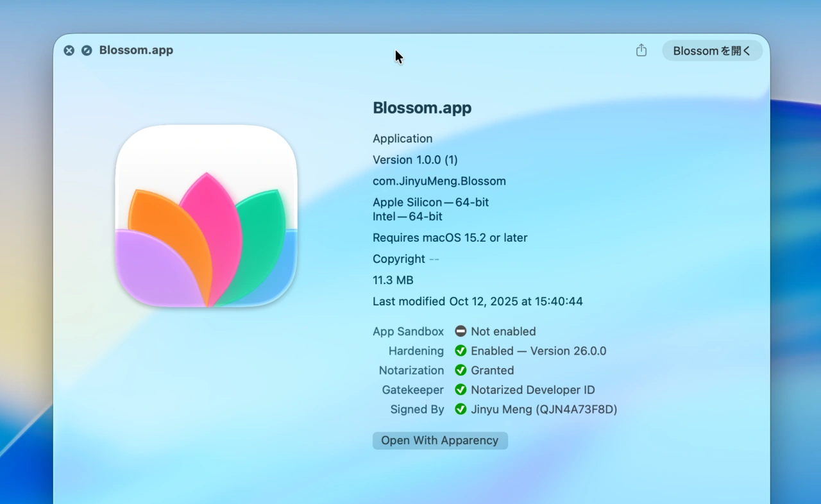Click the 'Signed By' row label
Screen dimensions: 821x504
click(417, 409)
